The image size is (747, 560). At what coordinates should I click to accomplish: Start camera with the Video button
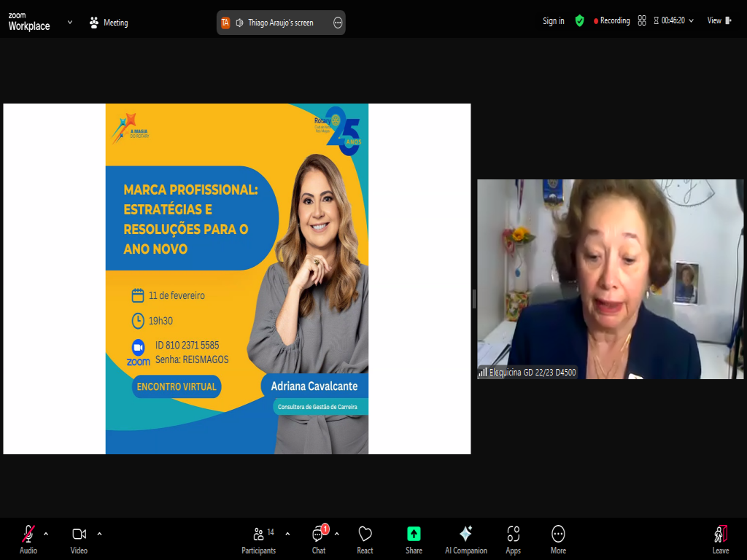(x=79, y=539)
